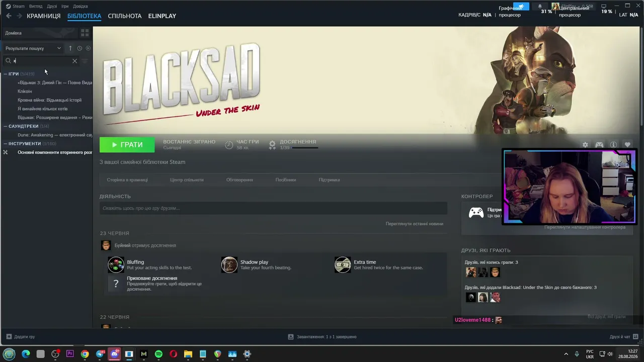Open Центр спільноти link

tap(187, 180)
